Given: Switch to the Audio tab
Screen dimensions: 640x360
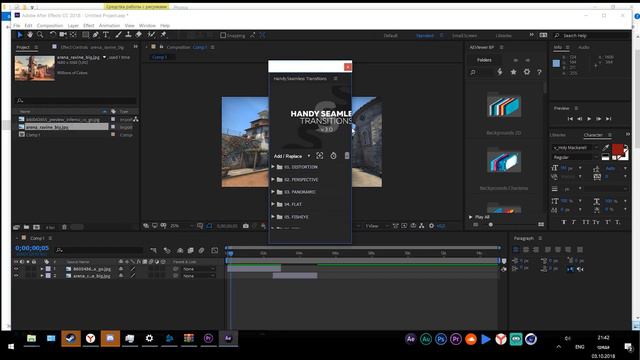Looking at the screenshot, I should [584, 47].
